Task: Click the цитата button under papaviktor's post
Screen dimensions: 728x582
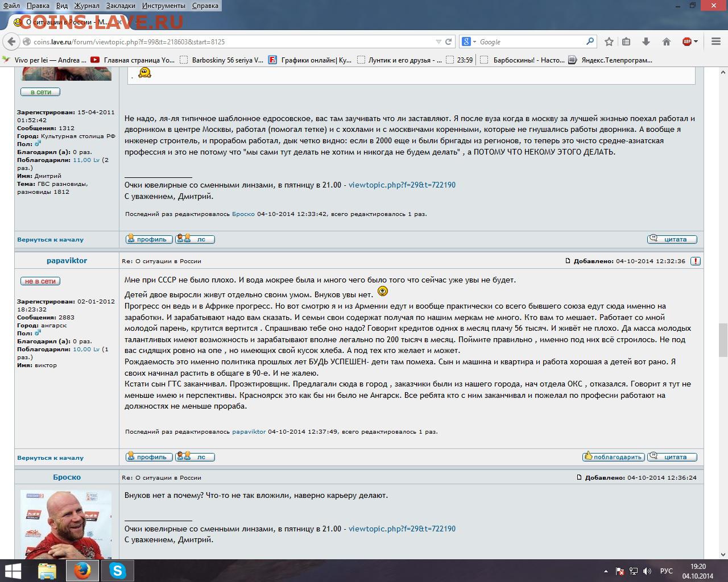Action: click(x=672, y=457)
